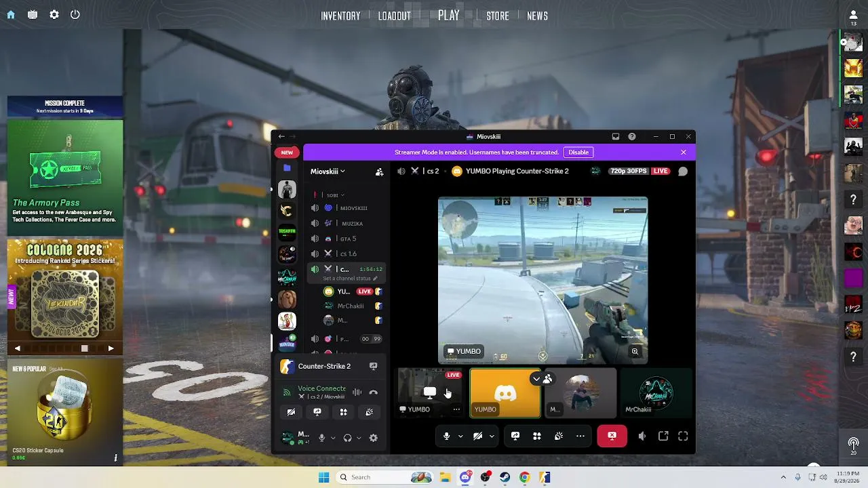Open the STORE tab
The height and width of the screenshot is (488, 868).
click(x=498, y=16)
